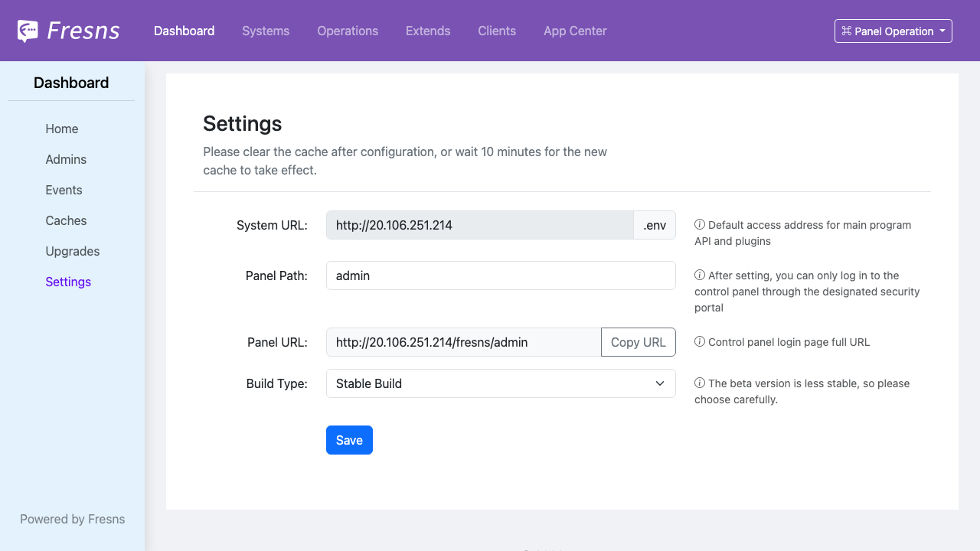The width and height of the screenshot is (980, 551).
Task: Click the Panel Path input field
Action: click(501, 275)
